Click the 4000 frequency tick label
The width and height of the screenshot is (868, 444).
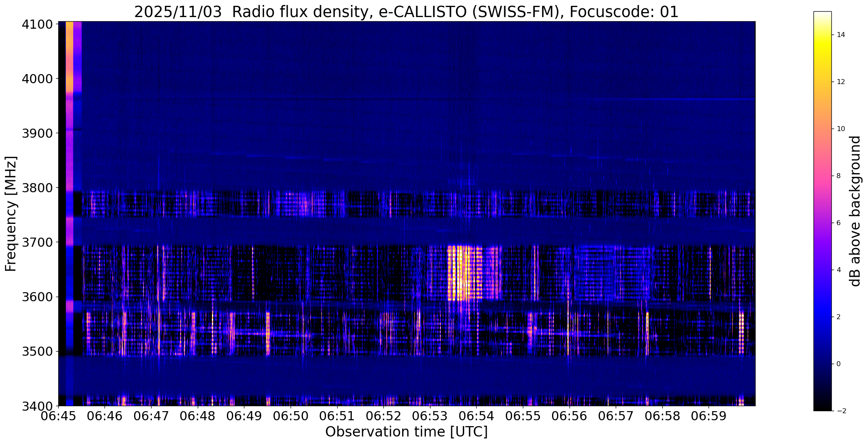pyautogui.click(x=37, y=79)
